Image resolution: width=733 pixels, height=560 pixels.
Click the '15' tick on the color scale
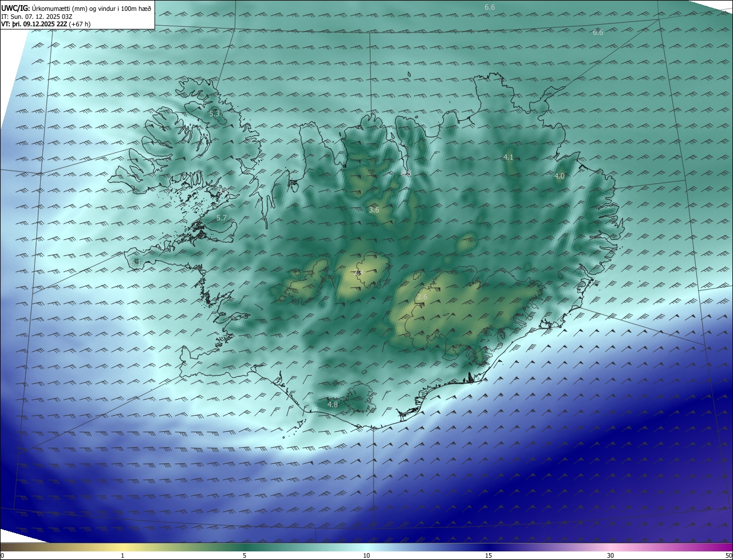pos(488,556)
